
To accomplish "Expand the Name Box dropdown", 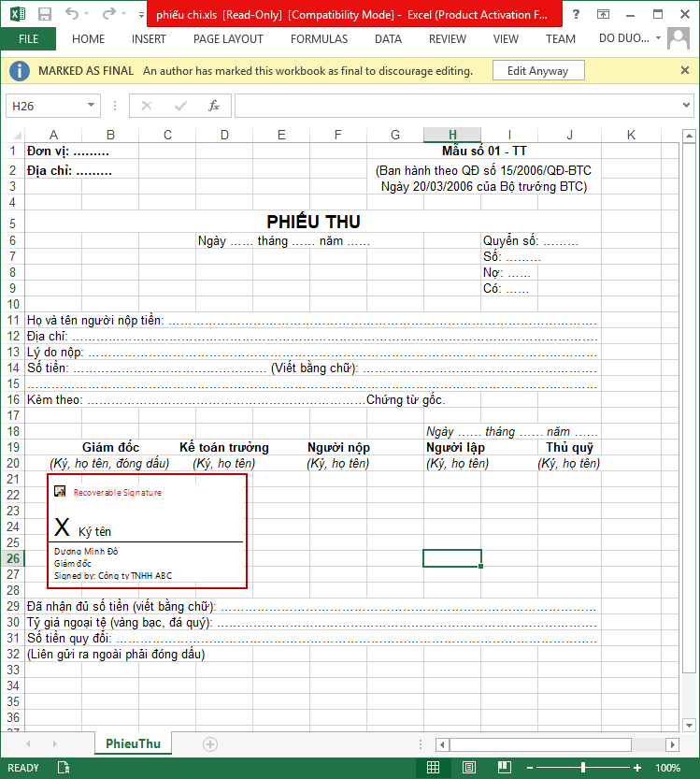I will tap(92, 106).
